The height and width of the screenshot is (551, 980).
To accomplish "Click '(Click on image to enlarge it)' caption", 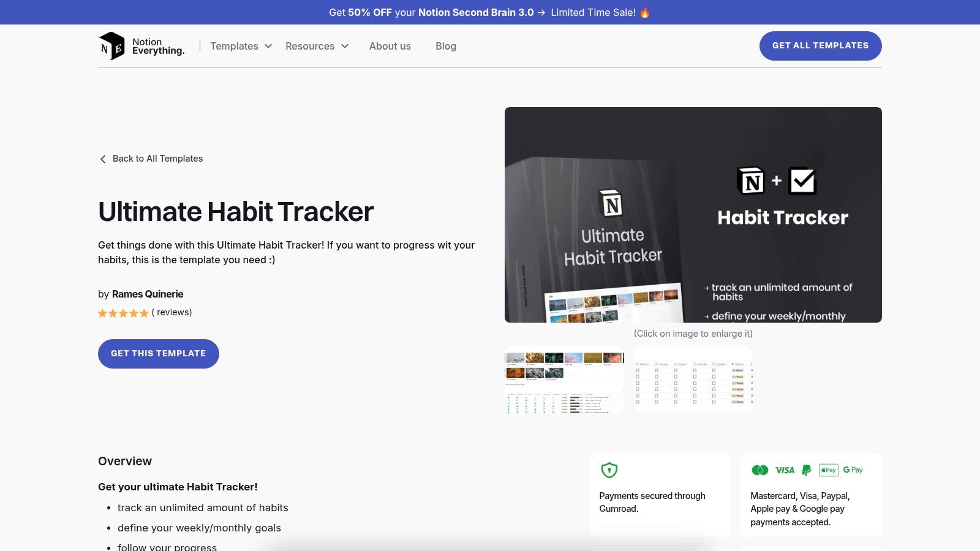I will coord(693,334).
